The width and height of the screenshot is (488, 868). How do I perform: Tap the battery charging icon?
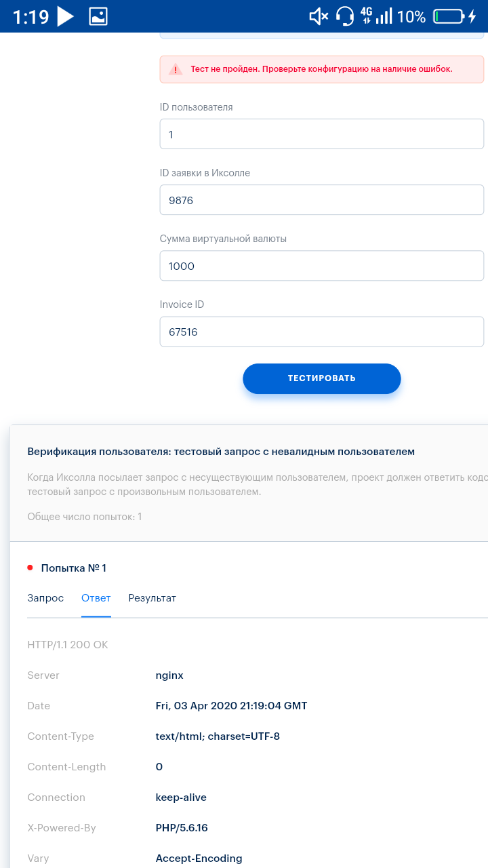pyautogui.click(x=455, y=16)
